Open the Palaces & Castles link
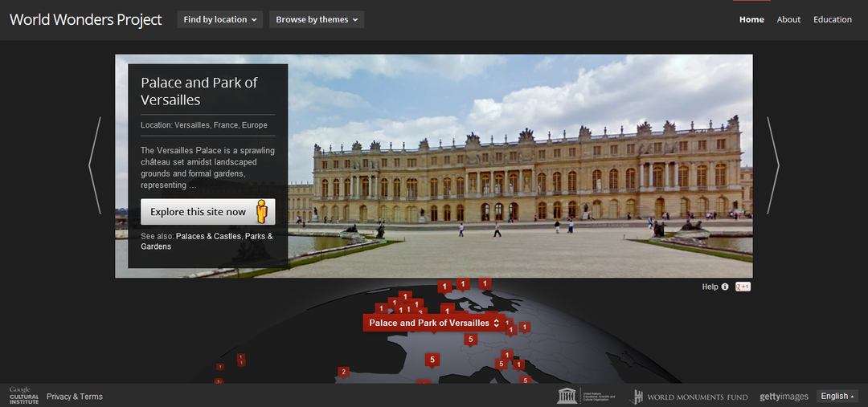Screen dimensions: 868x407 [209, 236]
